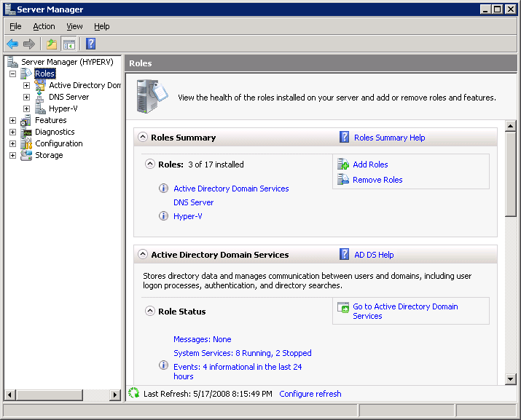The height and width of the screenshot is (420, 521).
Task: Select Roles in the console tree
Action: (x=45, y=74)
